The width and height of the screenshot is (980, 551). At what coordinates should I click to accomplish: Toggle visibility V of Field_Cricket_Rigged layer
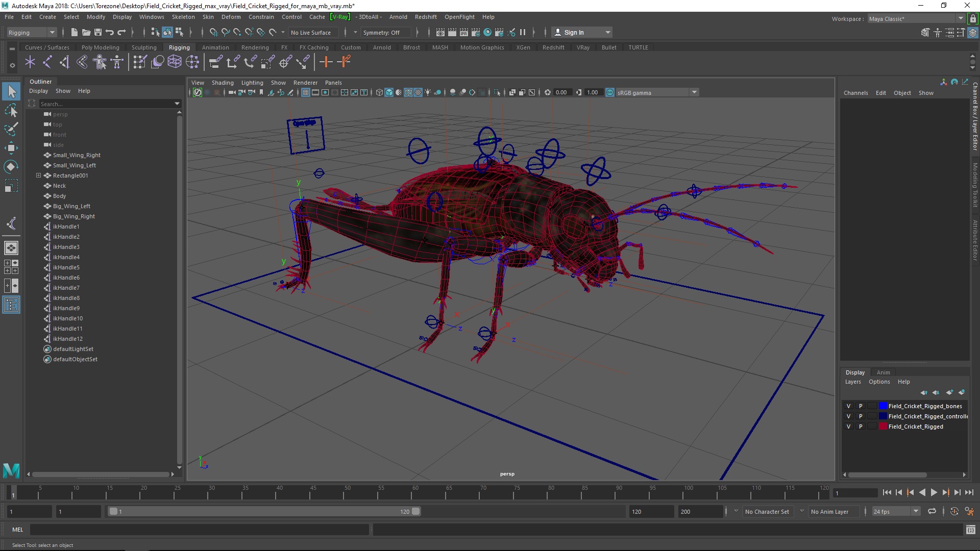pos(849,427)
